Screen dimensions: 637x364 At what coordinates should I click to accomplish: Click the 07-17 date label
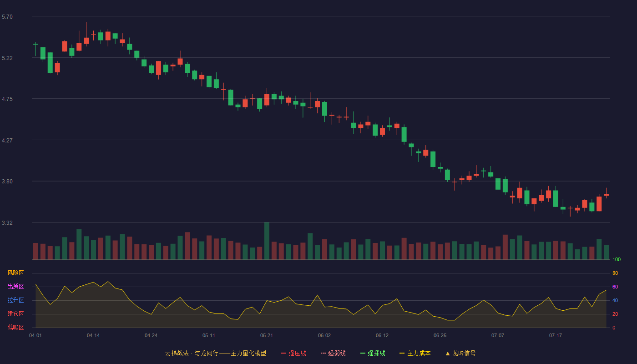coord(556,335)
